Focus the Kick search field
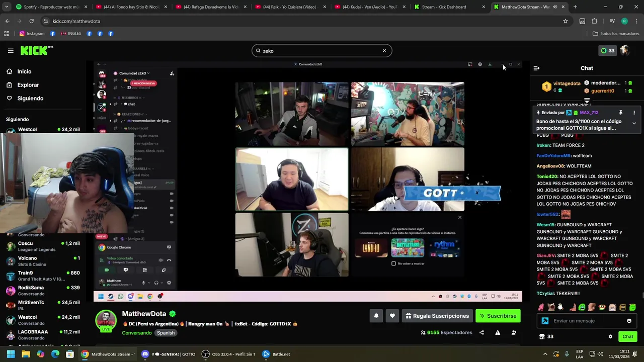This screenshot has width=644, height=362. (322, 51)
